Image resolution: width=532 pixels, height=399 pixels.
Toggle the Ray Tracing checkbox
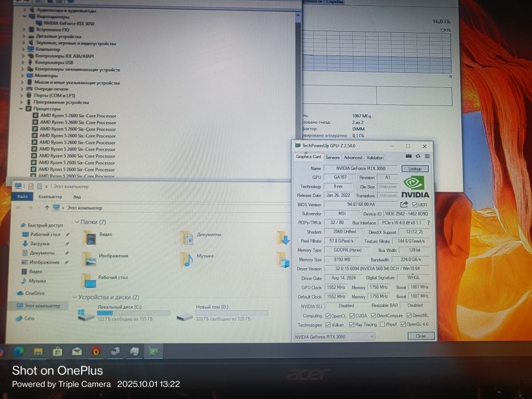click(x=351, y=325)
